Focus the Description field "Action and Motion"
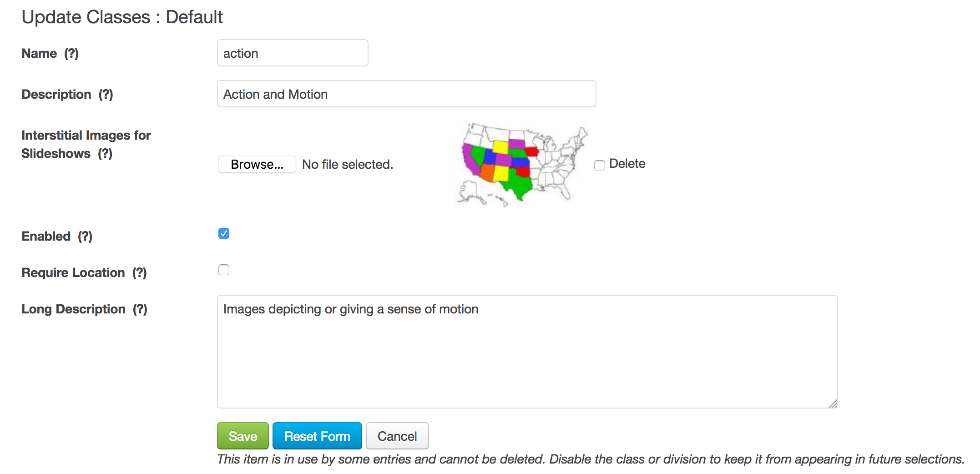The width and height of the screenshot is (980, 474). click(406, 94)
